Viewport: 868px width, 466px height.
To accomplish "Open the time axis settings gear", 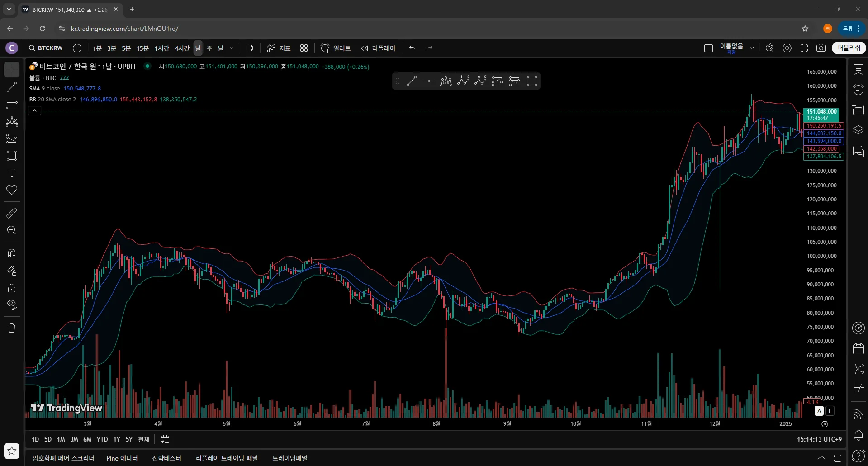I will coord(825,424).
